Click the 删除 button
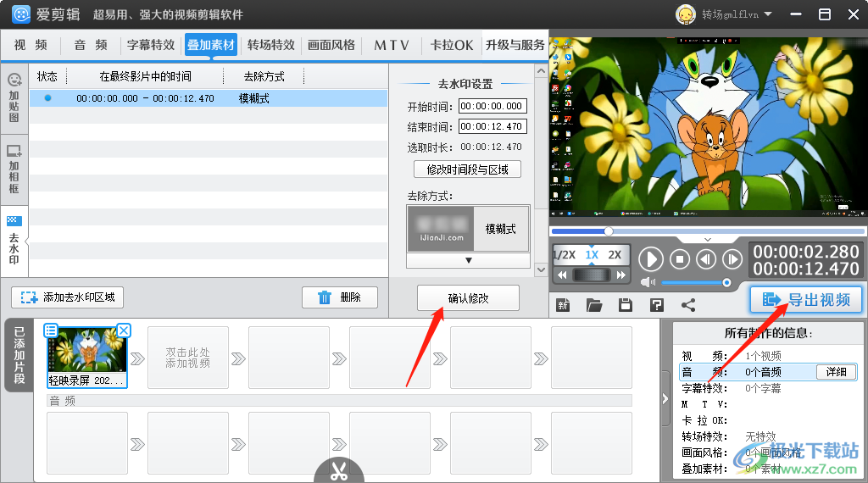Screen dimensions: 868x483 click(340, 297)
